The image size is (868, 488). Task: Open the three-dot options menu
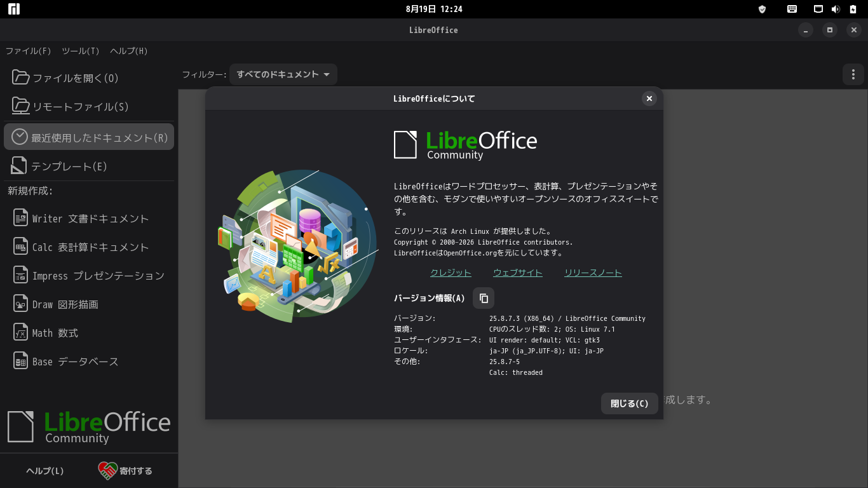point(853,74)
